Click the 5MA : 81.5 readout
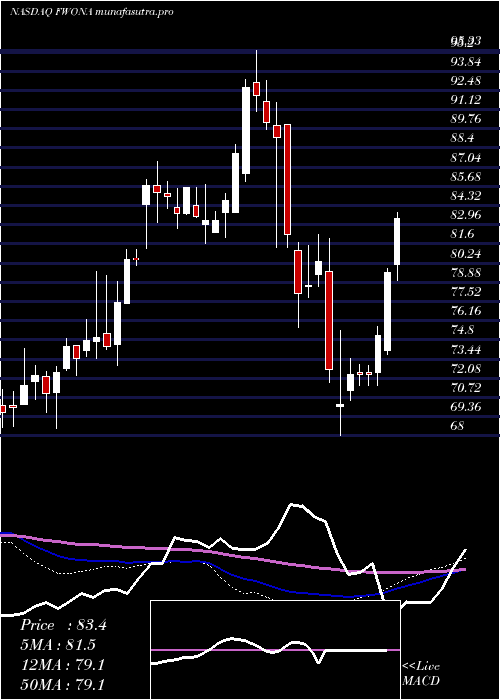Image resolution: width=500 pixels, height=700 pixels. tap(58, 645)
